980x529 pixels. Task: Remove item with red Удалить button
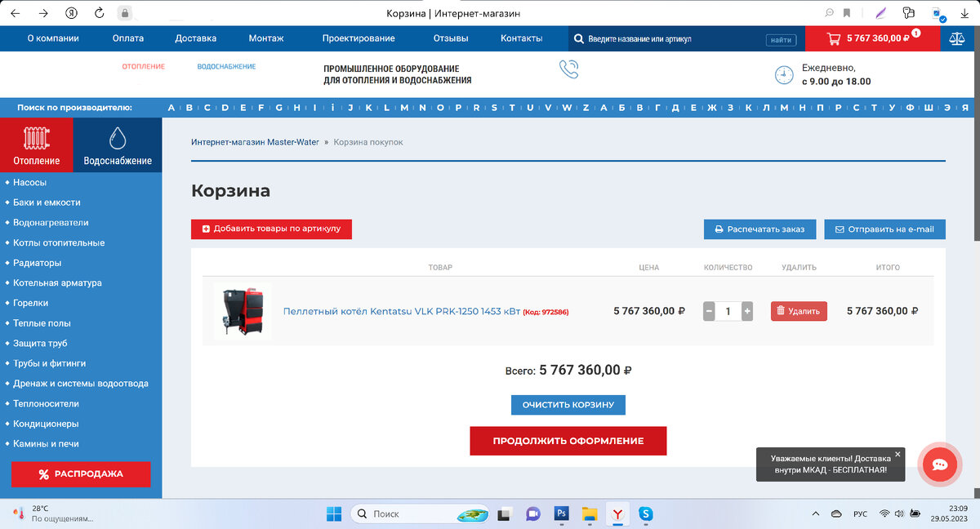tap(799, 311)
